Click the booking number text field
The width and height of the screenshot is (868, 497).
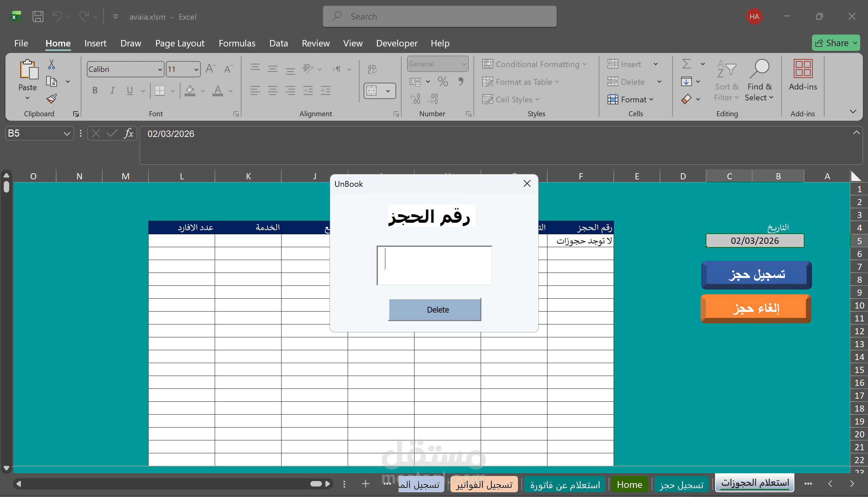(434, 265)
